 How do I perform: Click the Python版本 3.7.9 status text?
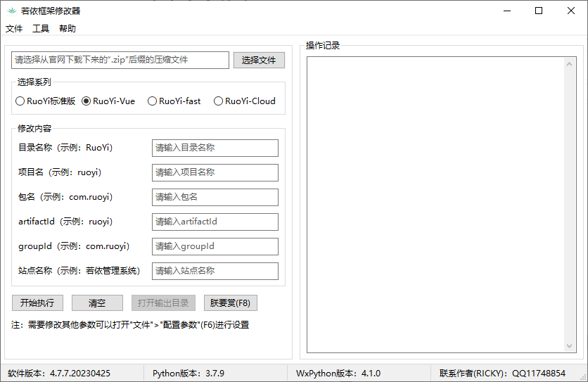[x=188, y=374]
